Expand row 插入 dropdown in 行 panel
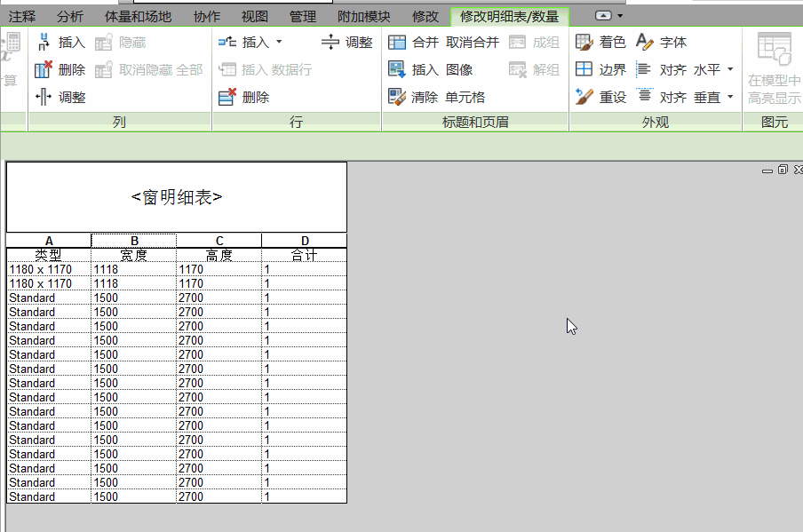The width and height of the screenshot is (803, 532). click(x=279, y=42)
